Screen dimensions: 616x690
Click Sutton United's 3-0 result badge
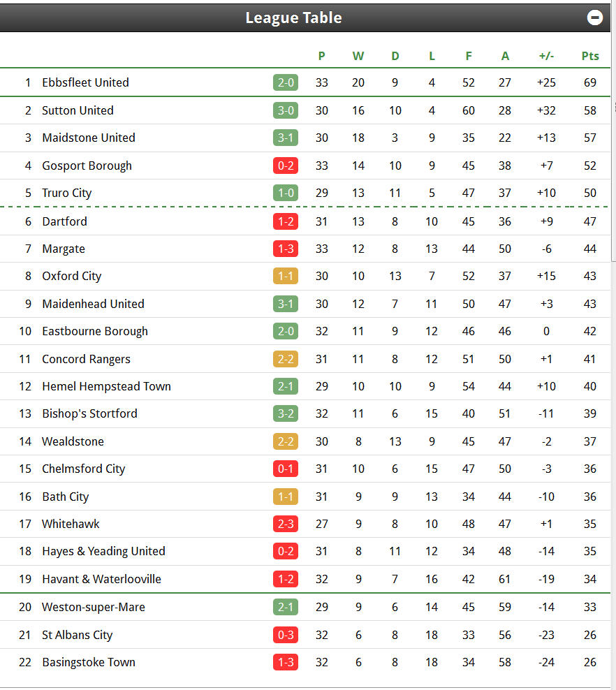click(286, 110)
